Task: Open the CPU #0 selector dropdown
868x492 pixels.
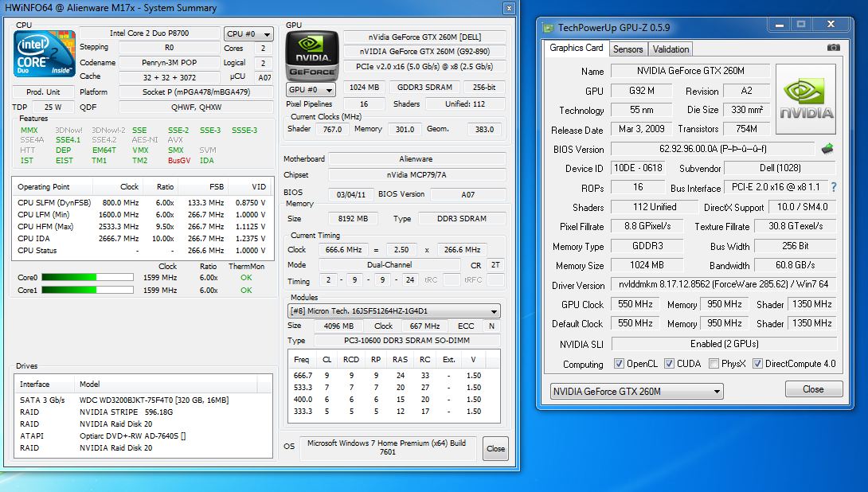Action: click(x=248, y=33)
